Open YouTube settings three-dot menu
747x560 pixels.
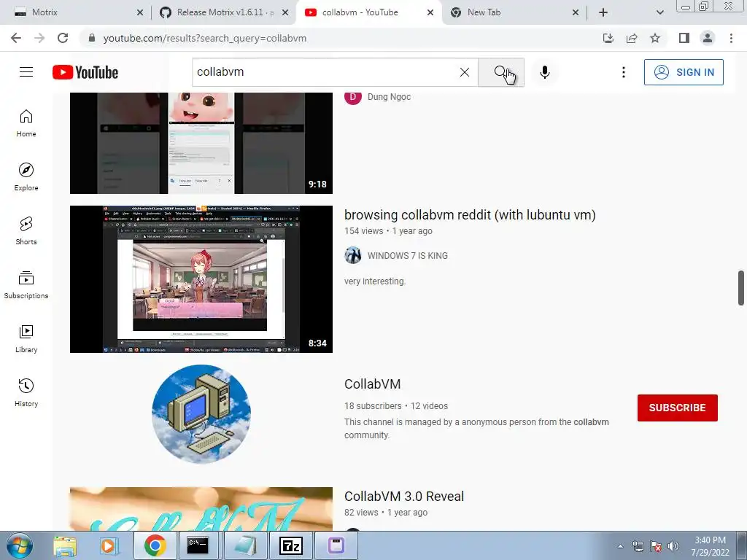pyautogui.click(x=623, y=72)
